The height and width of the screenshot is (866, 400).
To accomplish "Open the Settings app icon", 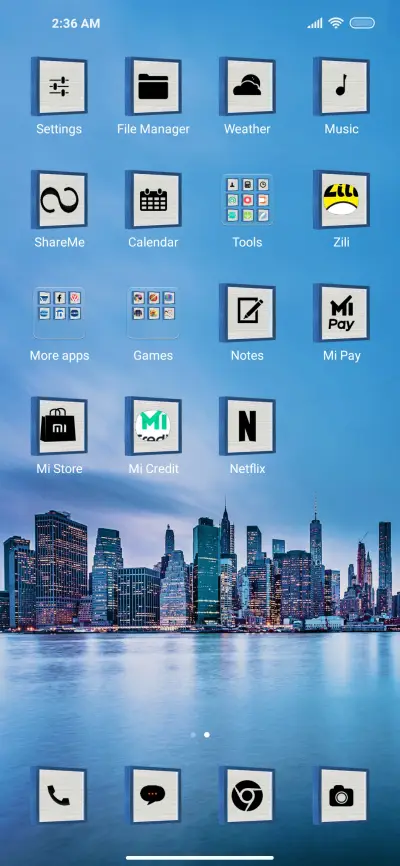I will (59, 87).
